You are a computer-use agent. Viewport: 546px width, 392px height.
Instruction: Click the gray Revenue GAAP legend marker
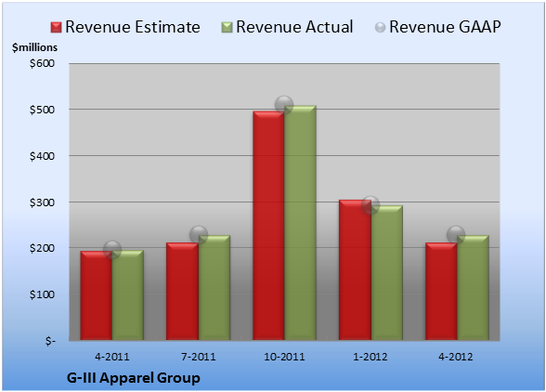381,28
